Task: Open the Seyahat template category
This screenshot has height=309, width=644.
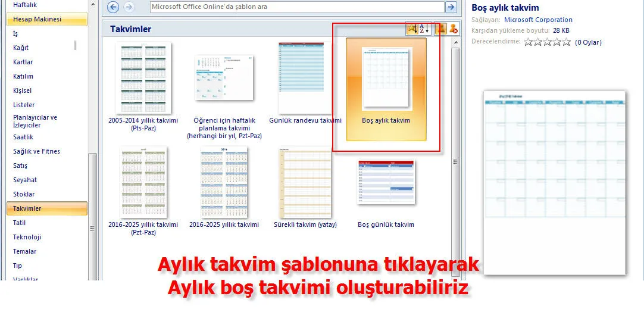Action: pos(25,180)
